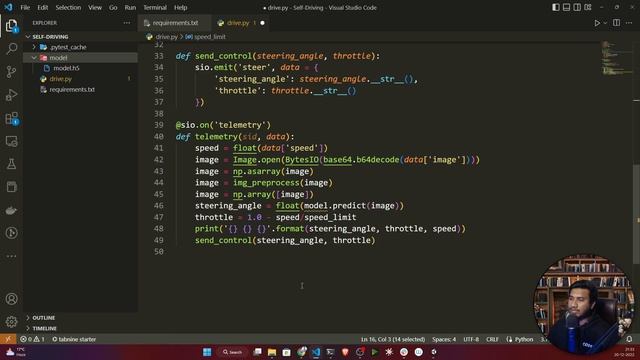The image size is (640, 360).
Task: Click the VS Code taskbar icon
Action: (x=316, y=352)
